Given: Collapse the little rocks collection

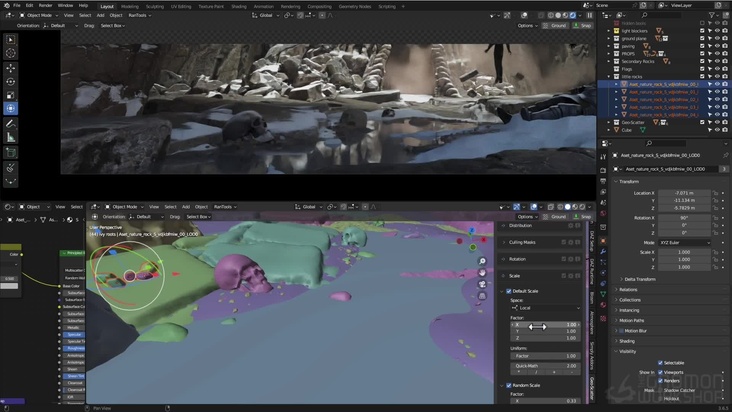Looking at the screenshot, I should pos(609,77).
